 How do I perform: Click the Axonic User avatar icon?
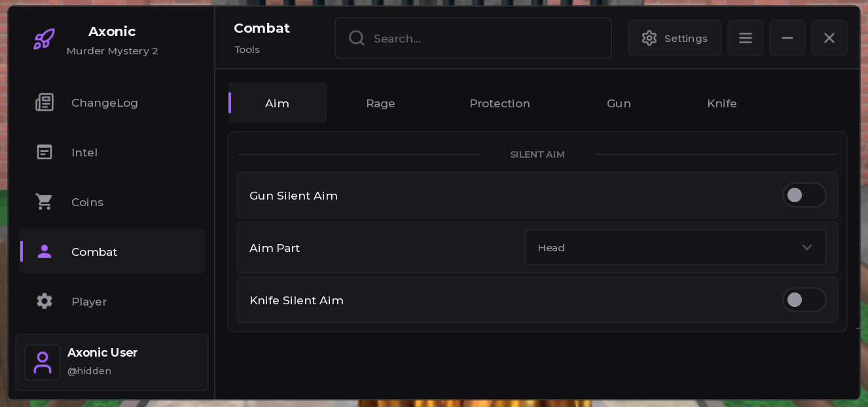click(43, 363)
